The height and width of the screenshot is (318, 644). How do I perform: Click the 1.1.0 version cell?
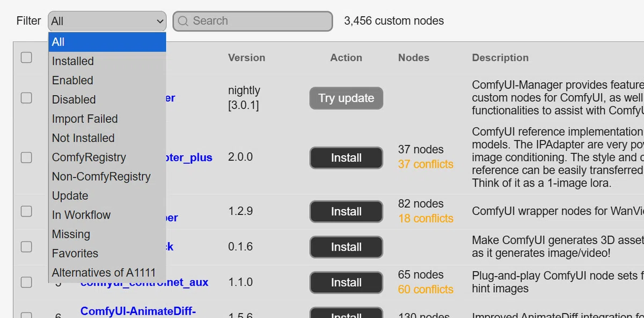click(x=240, y=282)
